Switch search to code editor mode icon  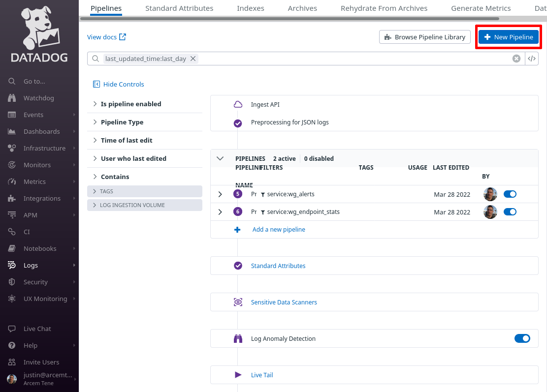pos(532,59)
